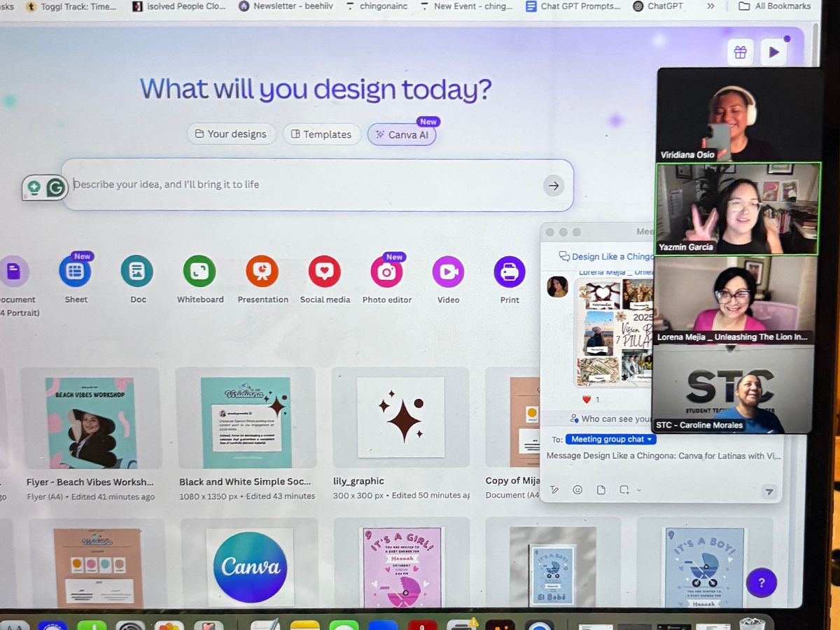Click the Design Like a Chingona chat header

[606, 256]
